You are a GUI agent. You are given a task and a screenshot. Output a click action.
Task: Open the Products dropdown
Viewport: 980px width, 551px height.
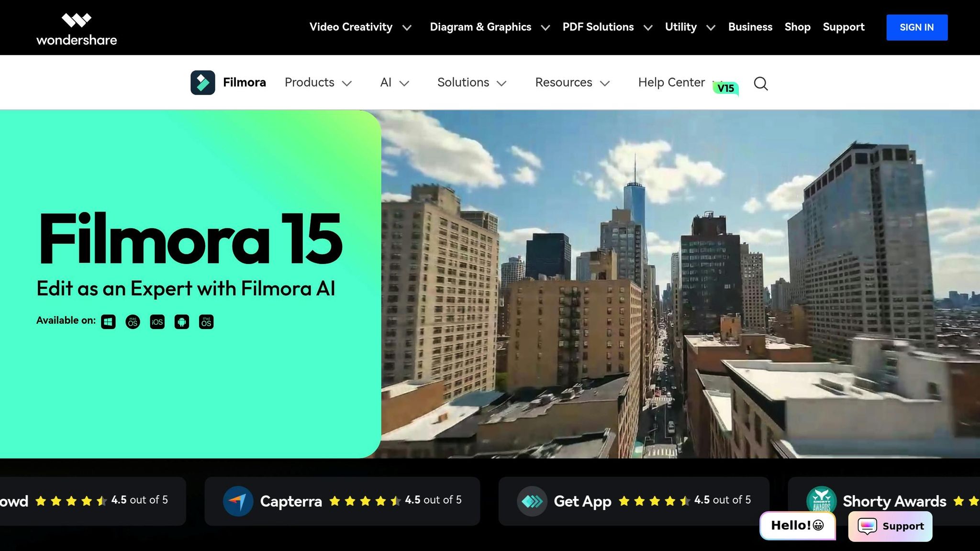tap(318, 83)
